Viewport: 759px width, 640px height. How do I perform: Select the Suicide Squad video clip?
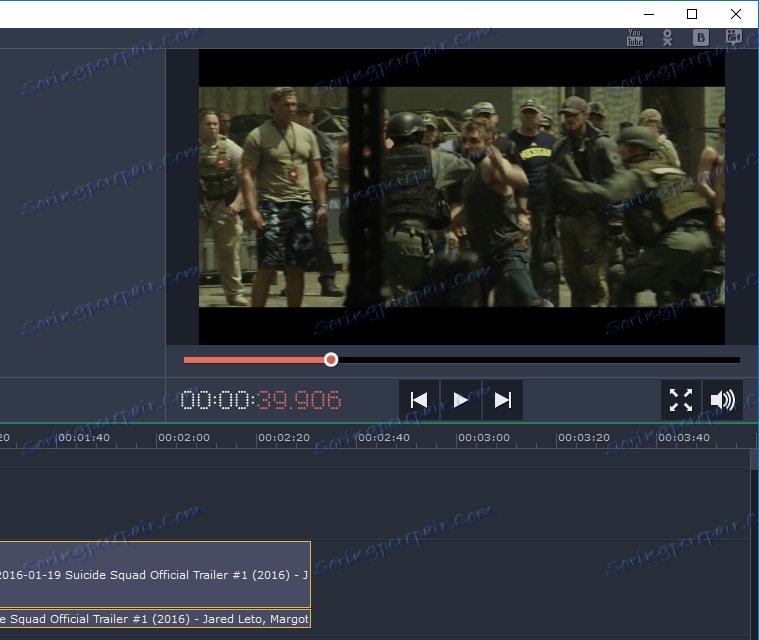point(155,574)
